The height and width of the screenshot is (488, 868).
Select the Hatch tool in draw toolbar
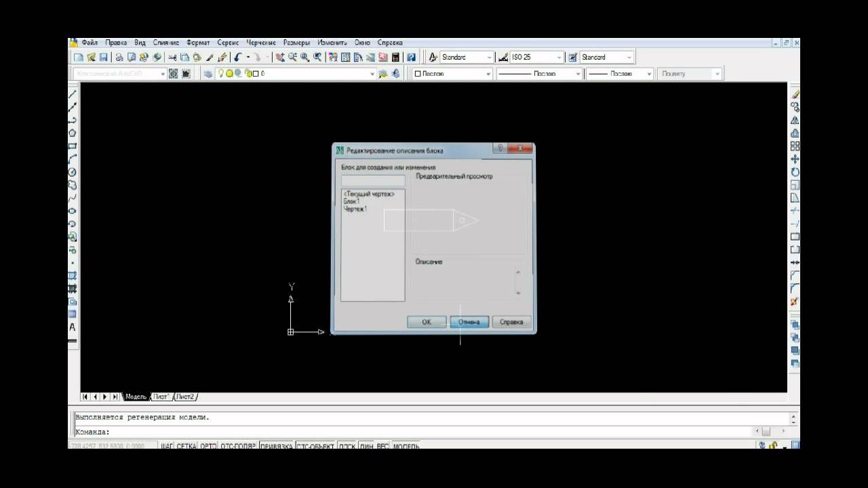click(73, 276)
